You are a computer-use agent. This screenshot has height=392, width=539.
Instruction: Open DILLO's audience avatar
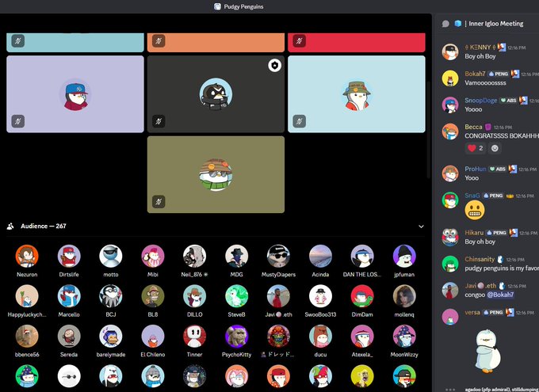[194, 296]
